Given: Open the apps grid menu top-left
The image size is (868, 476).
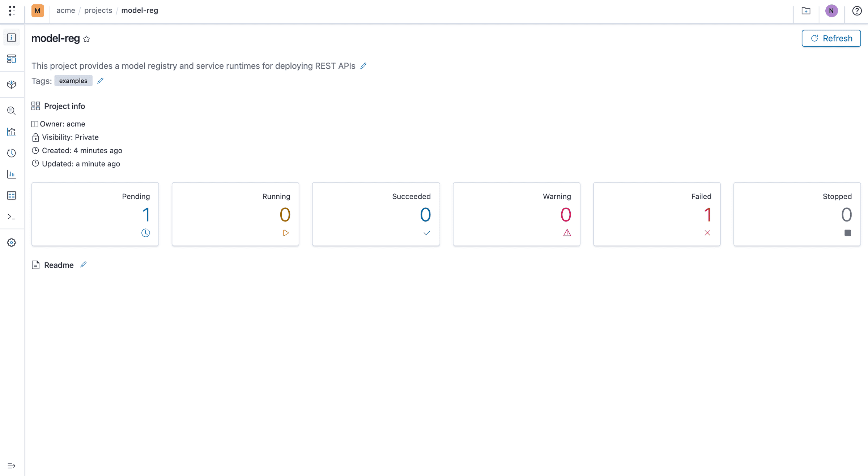Looking at the screenshot, I should click(12, 11).
